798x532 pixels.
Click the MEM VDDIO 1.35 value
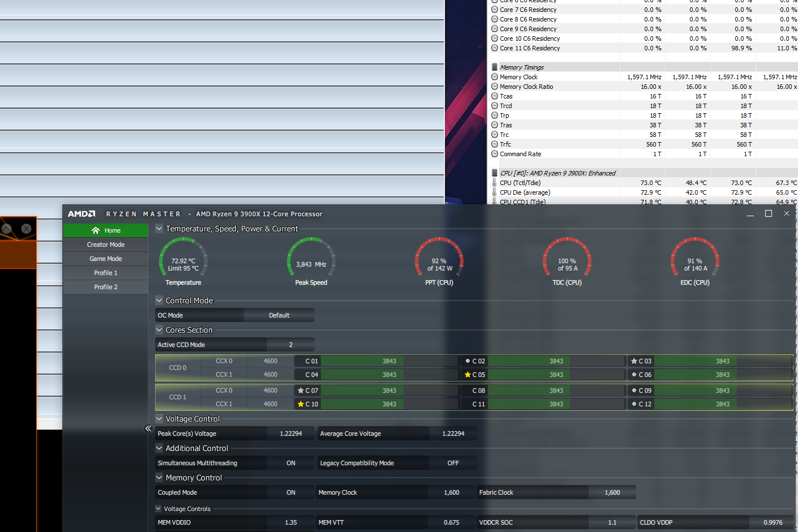(x=291, y=522)
